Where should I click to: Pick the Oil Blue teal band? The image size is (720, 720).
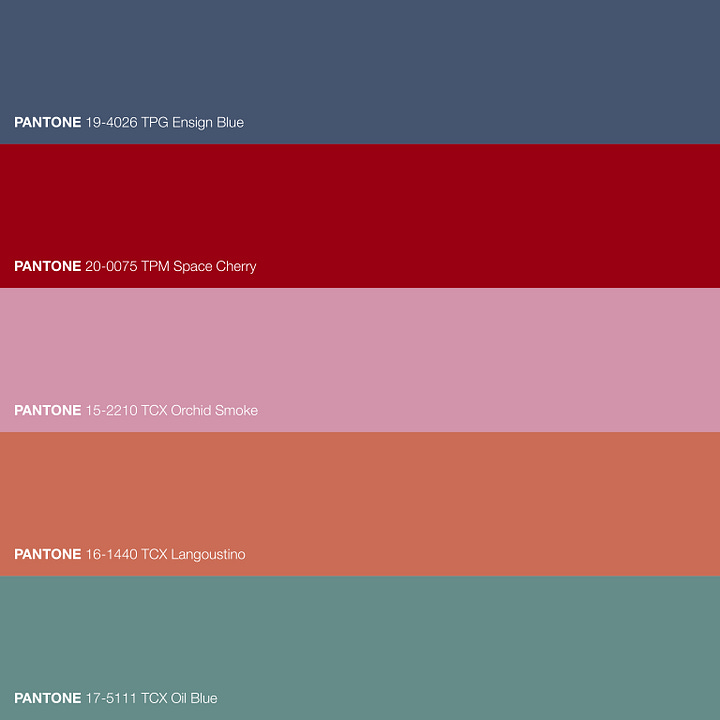(x=360, y=648)
